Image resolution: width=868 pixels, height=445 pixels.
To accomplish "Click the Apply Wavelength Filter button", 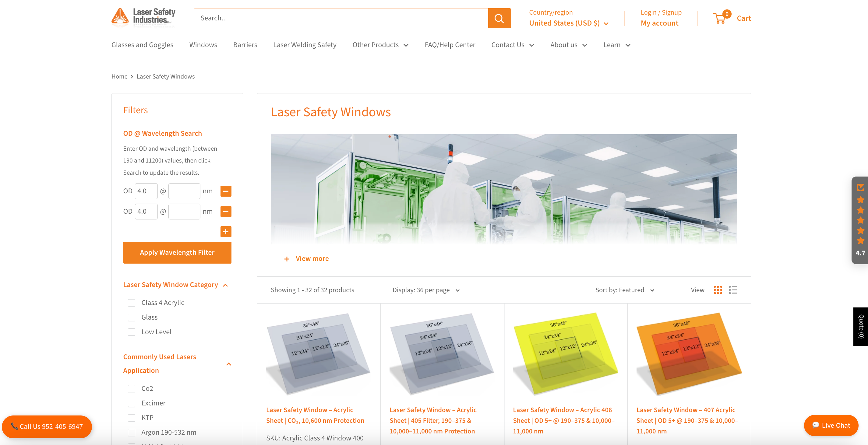I will (177, 252).
